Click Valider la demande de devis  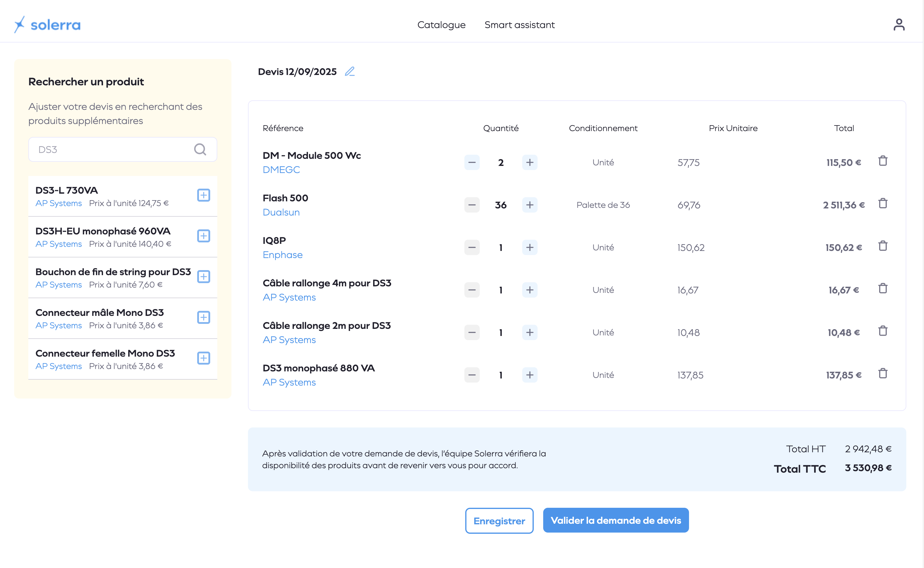[615, 520]
